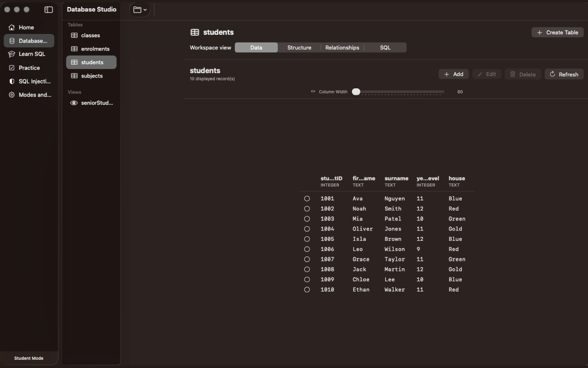Go to Practice section

point(29,68)
